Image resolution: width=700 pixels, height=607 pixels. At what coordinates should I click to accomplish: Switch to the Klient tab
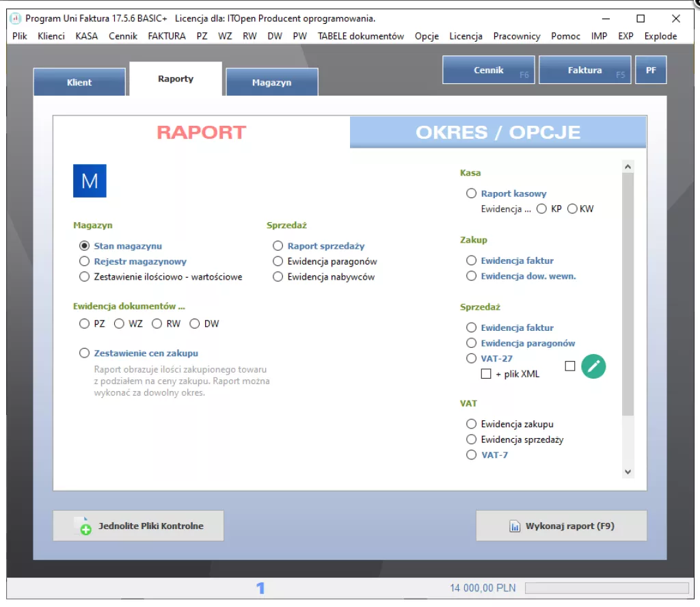pos(79,82)
